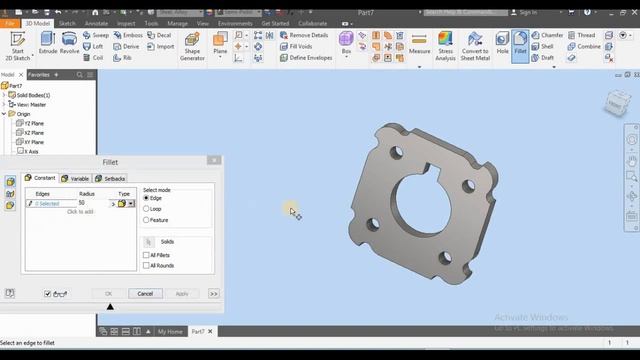This screenshot has height=360, width=640.
Task: Click the Import tool
Action: [x=160, y=47]
